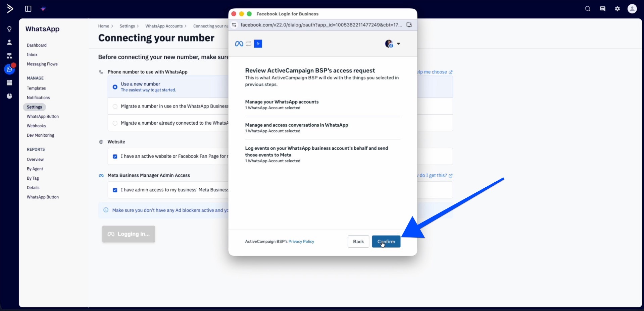The width and height of the screenshot is (644, 311).
Task: Click site info icon in popup address bar
Action: tap(234, 25)
